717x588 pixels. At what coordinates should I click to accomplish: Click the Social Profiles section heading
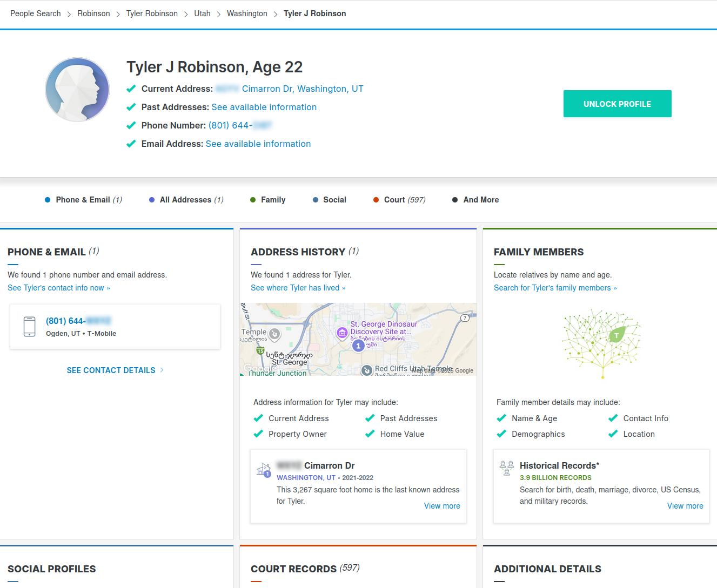[x=52, y=569]
